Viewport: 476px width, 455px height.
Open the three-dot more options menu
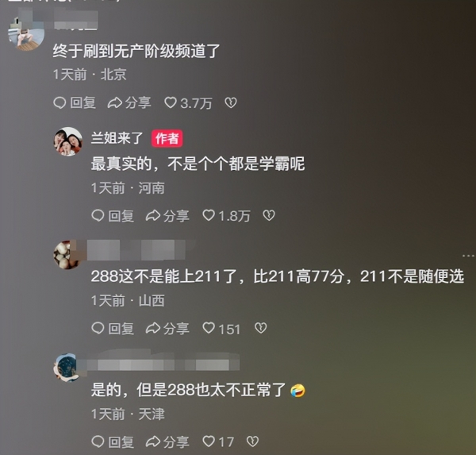[x=468, y=256]
